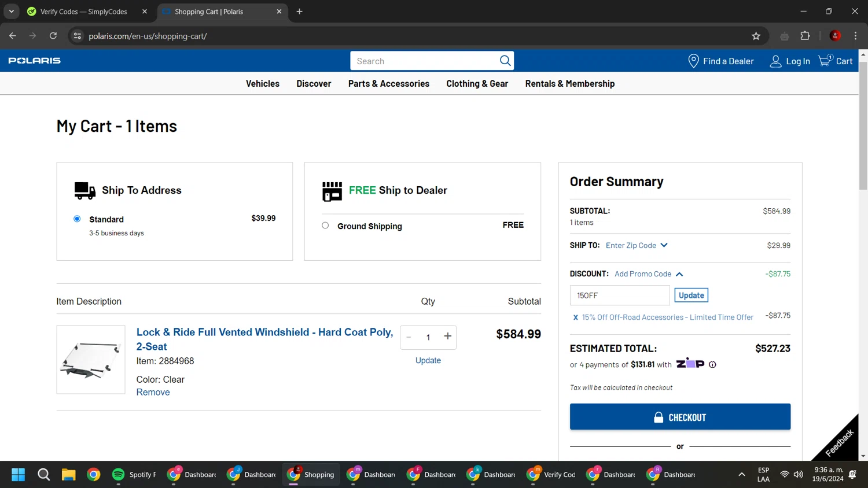Viewport: 868px width, 488px height.
Task: Open Spotify from the taskbar
Action: pyautogui.click(x=135, y=475)
